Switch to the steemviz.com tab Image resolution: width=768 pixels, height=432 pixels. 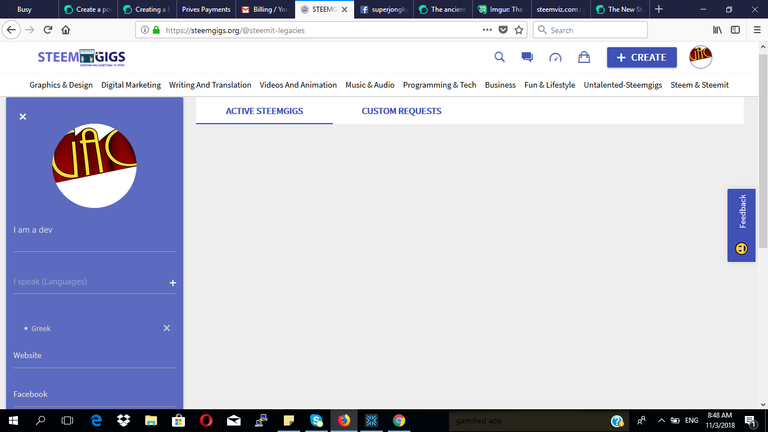point(560,9)
